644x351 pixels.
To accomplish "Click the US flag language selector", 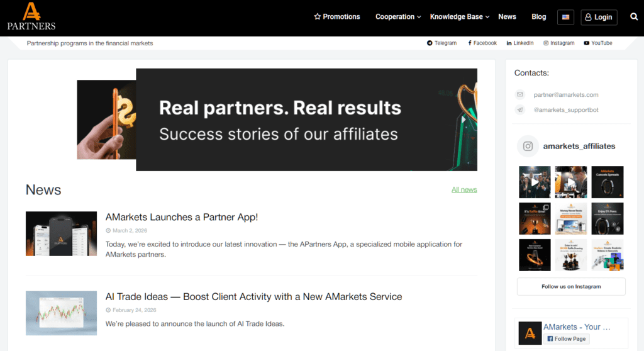I will (565, 17).
